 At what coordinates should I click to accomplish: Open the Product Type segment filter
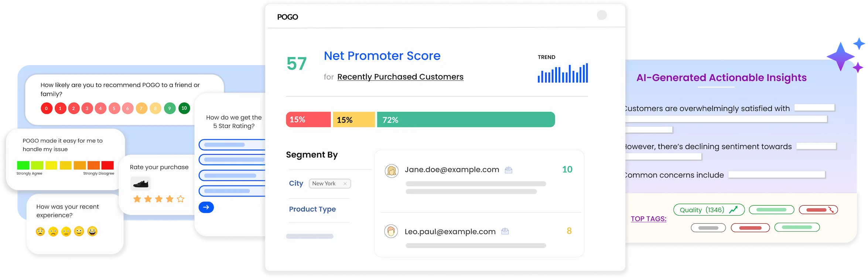pos(312,209)
